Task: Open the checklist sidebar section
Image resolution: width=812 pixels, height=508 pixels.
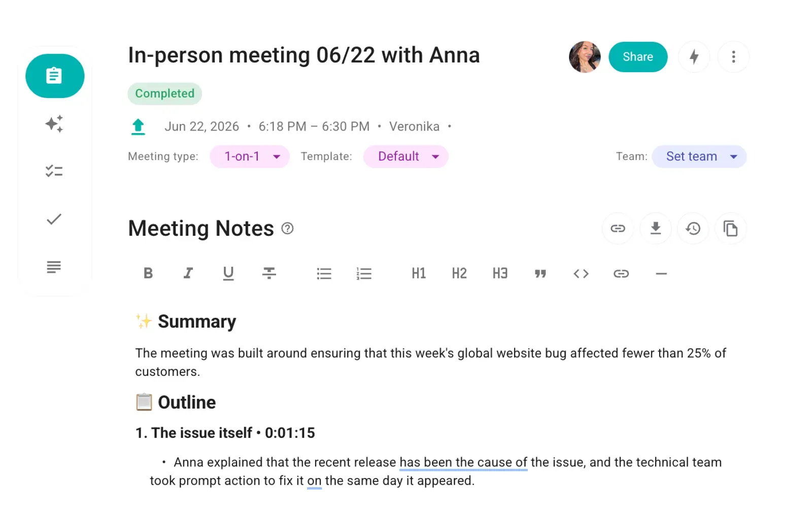Action: click(54, 171)
